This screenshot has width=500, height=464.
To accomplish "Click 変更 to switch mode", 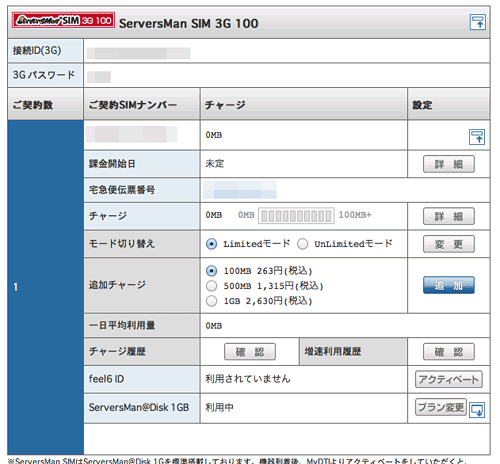I will point(449,244).
